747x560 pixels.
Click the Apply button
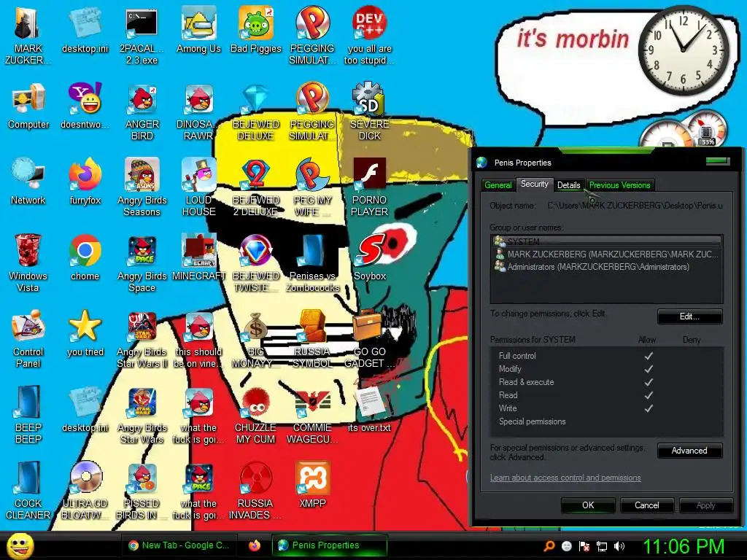point(705,505)
